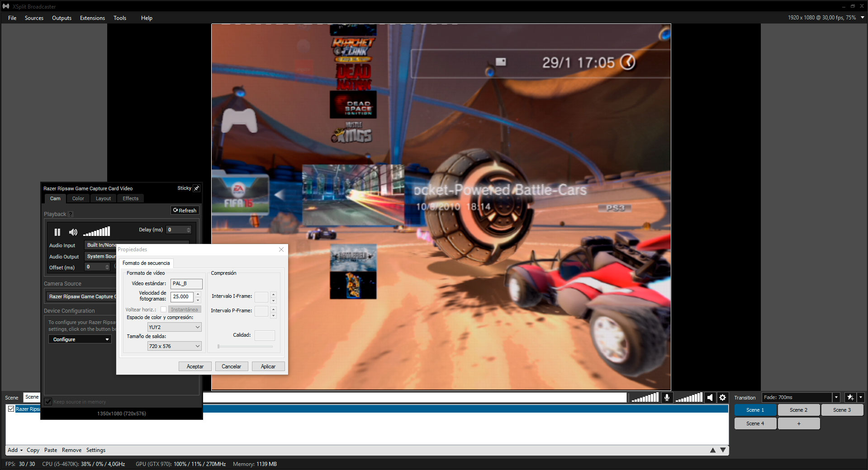Toggle the Sticky pin icon
Image resolution: width=868 pixels, height=470 pixels.
[x=196, y=188]
